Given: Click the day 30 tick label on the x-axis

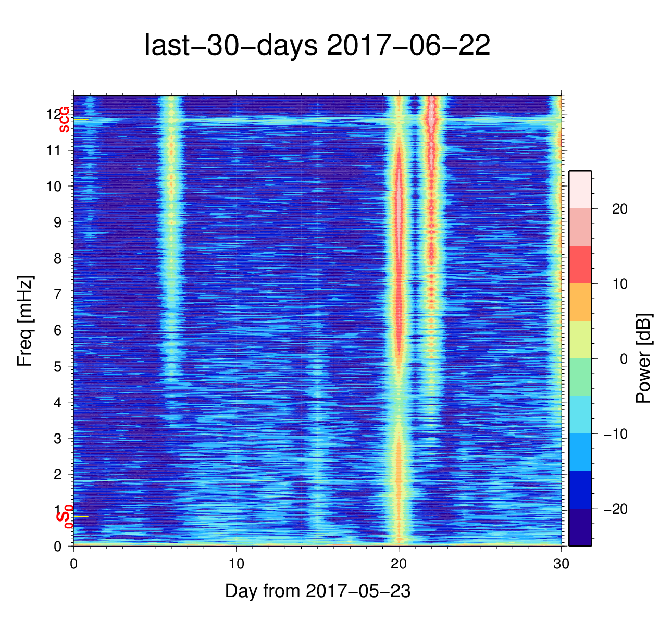Looking at the screenshot, I should [561, 565].
